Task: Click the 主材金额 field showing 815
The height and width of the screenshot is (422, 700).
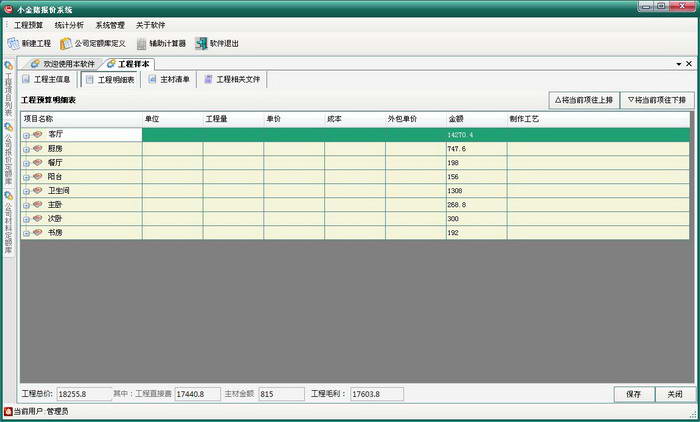Action: coord(281,394)
